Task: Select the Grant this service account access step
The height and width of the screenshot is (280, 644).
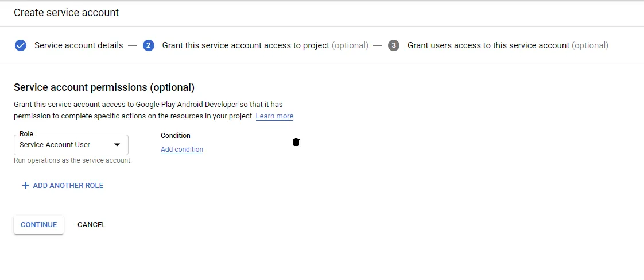Action: click(x=265, y=45)
